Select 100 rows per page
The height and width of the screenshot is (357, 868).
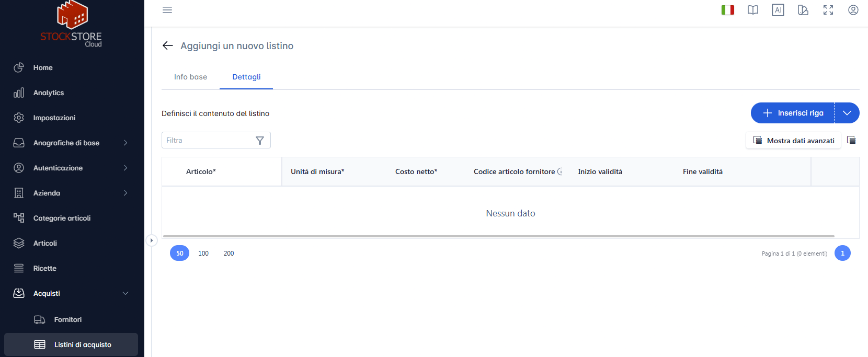point(203,253)
